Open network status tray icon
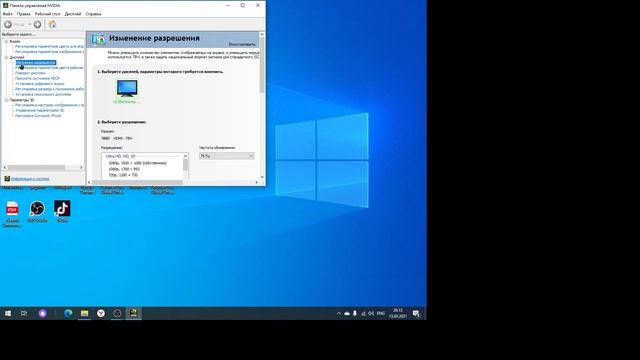The height and width of the screenshot is (360, 640). click(x=363, y=313)
